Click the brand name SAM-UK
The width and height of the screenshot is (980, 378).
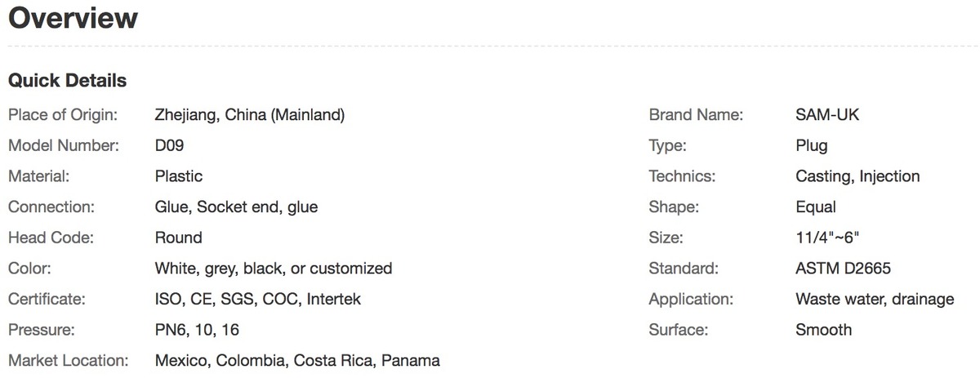point(827,115)
